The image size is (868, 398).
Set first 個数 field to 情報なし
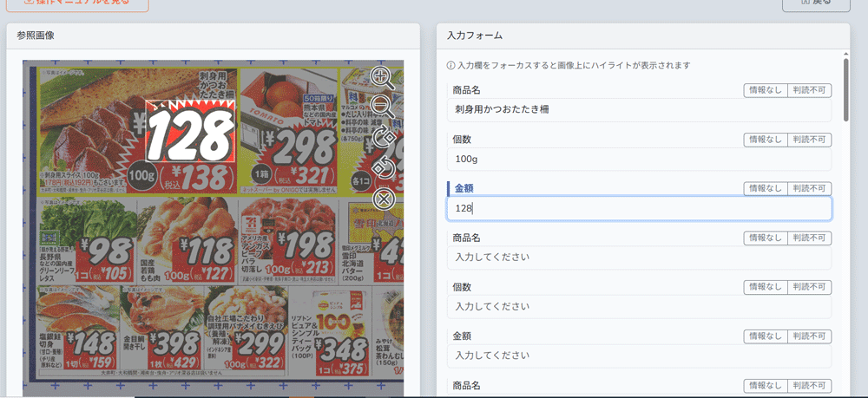[x=766, y=140]
